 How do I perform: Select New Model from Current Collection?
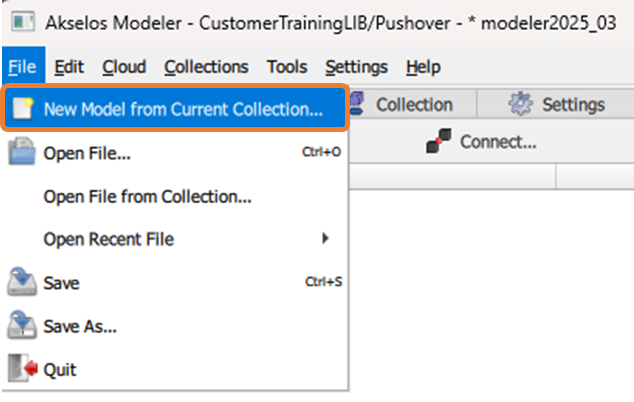tap(175, 109)
